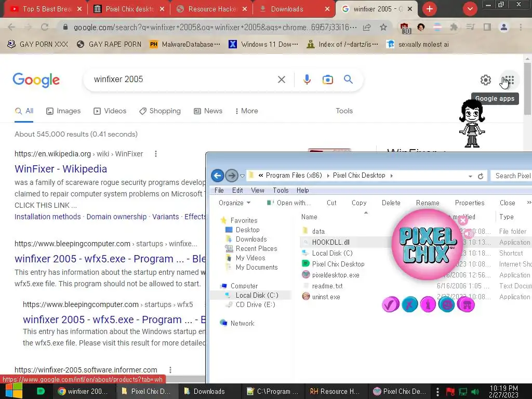
Task: Open a new Chrome tab
Action: click(430, 9)
